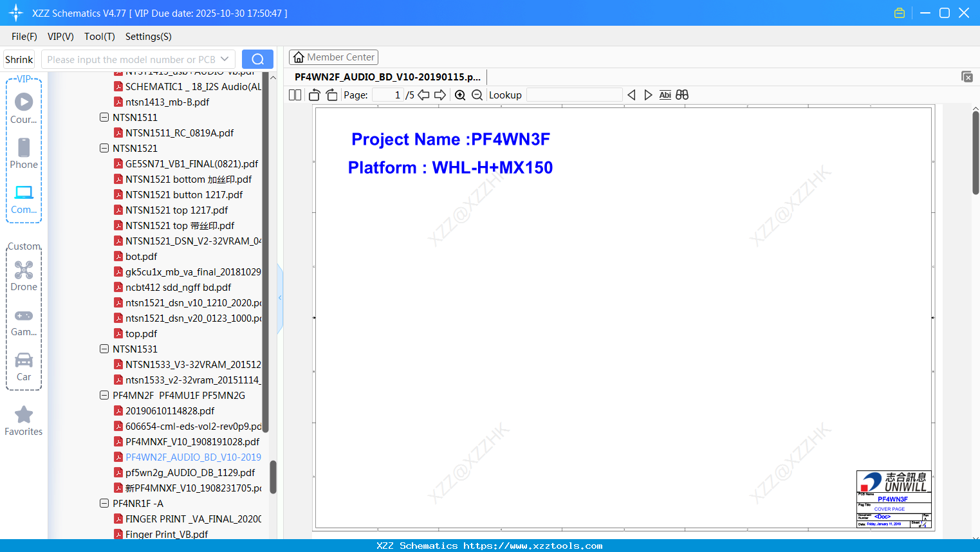Screen dimensions: 980x552
Task: Open 20190610114828.pdf
Action: [x=170, y=410]
